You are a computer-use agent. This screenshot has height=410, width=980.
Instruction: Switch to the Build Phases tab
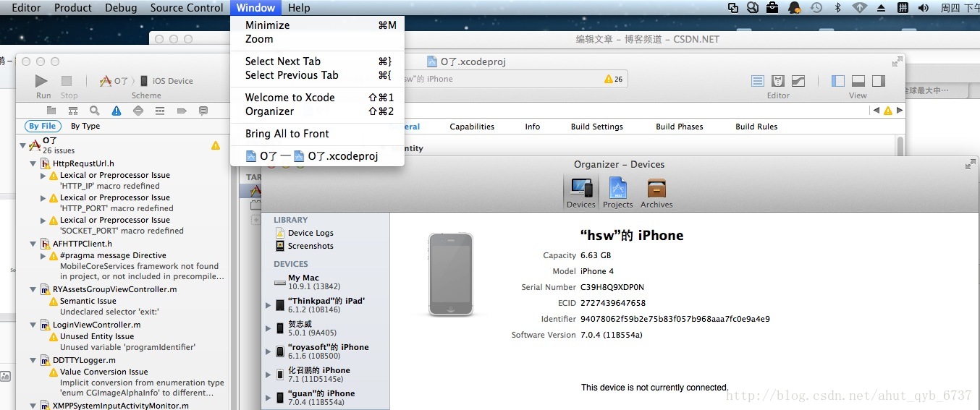679,127
